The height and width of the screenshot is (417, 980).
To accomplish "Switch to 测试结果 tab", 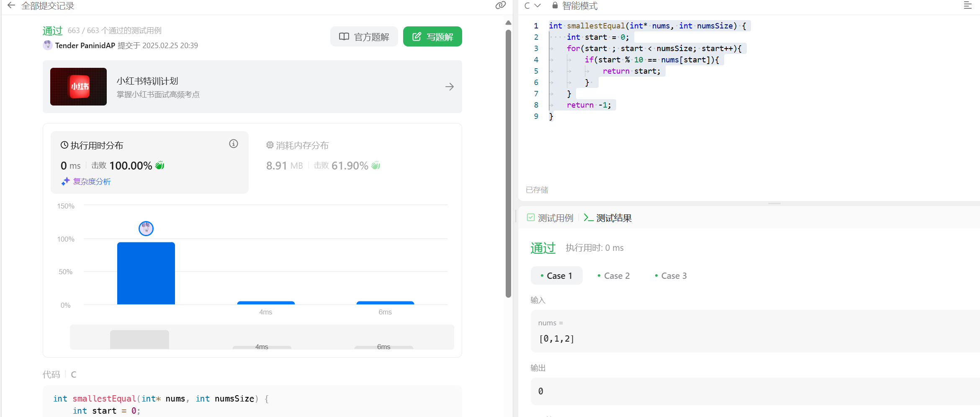I will click(608, 218).
